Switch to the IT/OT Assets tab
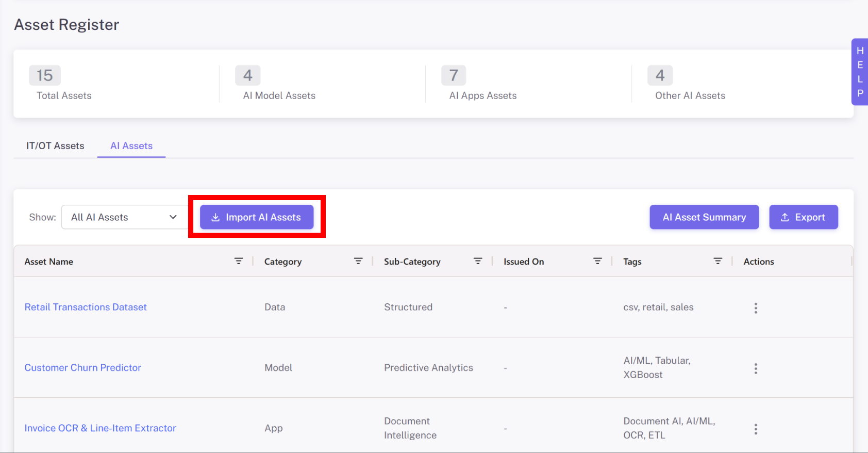 tap(55, 146)
